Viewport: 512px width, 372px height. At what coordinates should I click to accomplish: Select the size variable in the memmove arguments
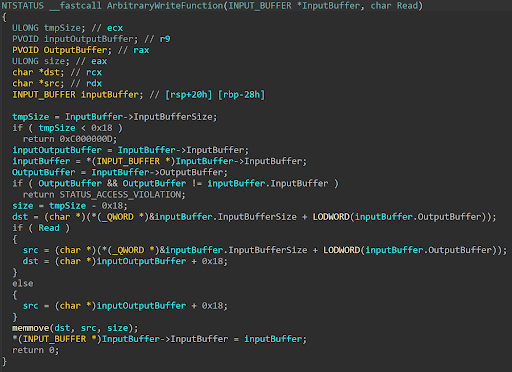pos(117,328)
